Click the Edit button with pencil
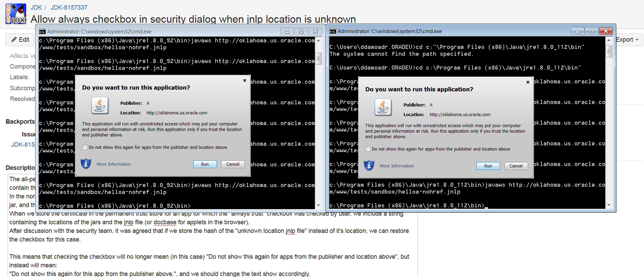This screenshot has height=277, width=644. (x=20, y=40)
